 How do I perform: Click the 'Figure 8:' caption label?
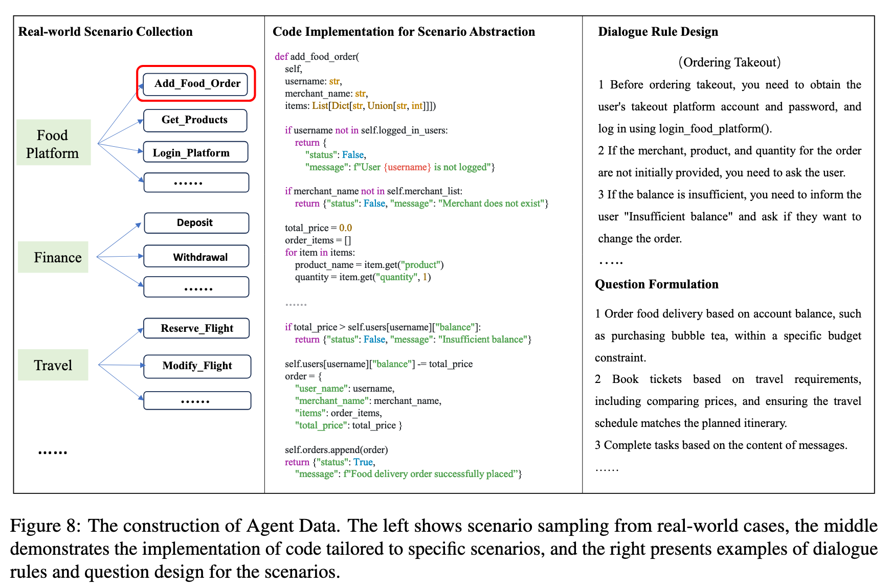tap(45, 526)
